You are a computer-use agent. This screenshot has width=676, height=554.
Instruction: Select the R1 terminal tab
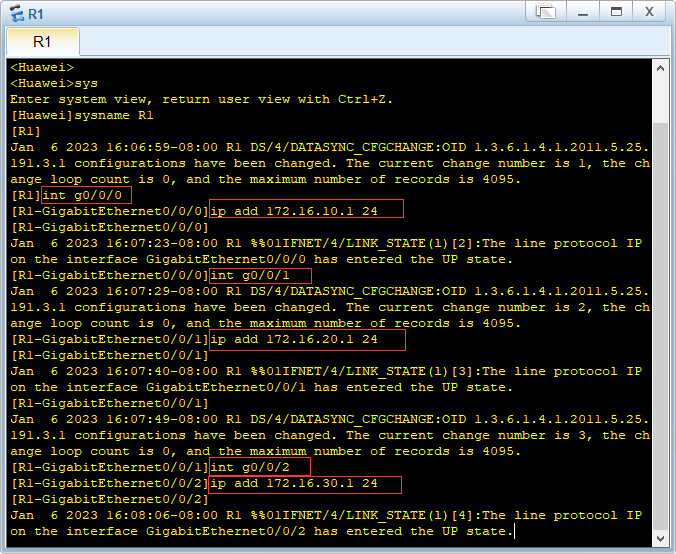[43, 42]
